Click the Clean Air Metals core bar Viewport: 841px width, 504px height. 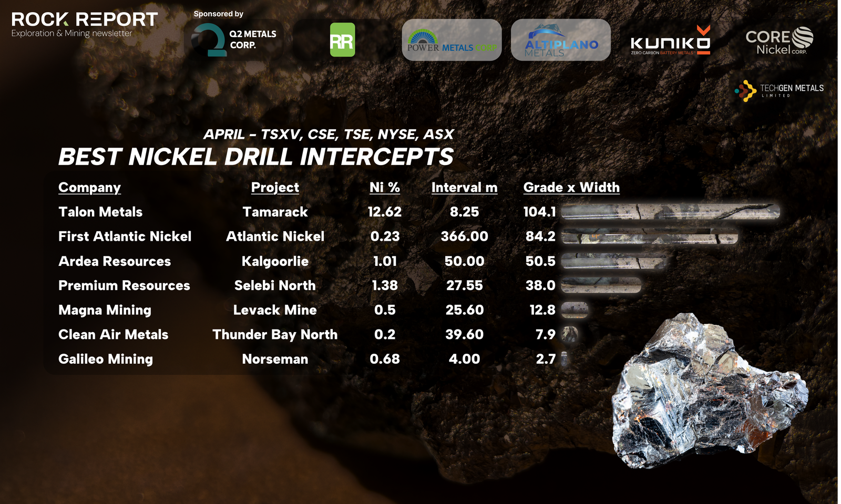[x=570, y=334]
